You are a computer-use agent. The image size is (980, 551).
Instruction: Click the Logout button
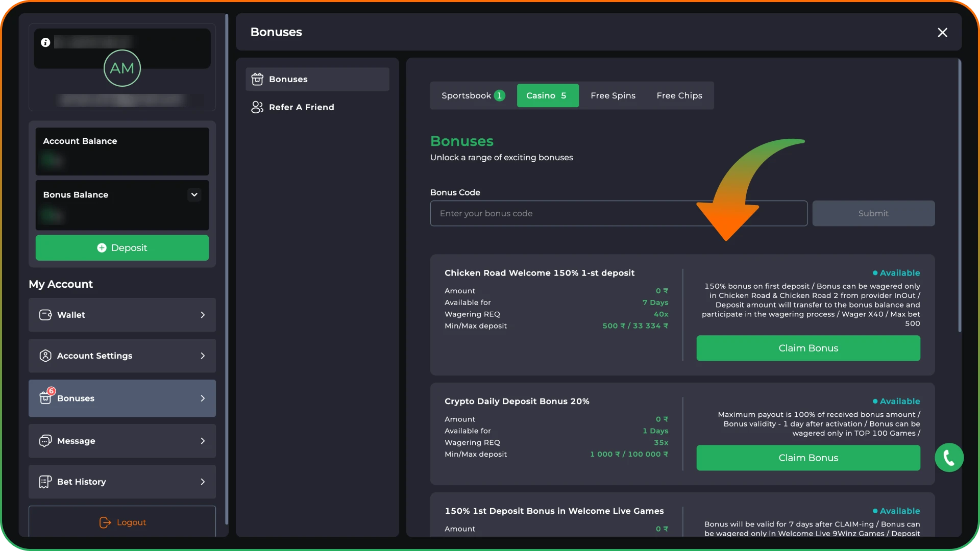pyautogui.click(x=122, y=521)
